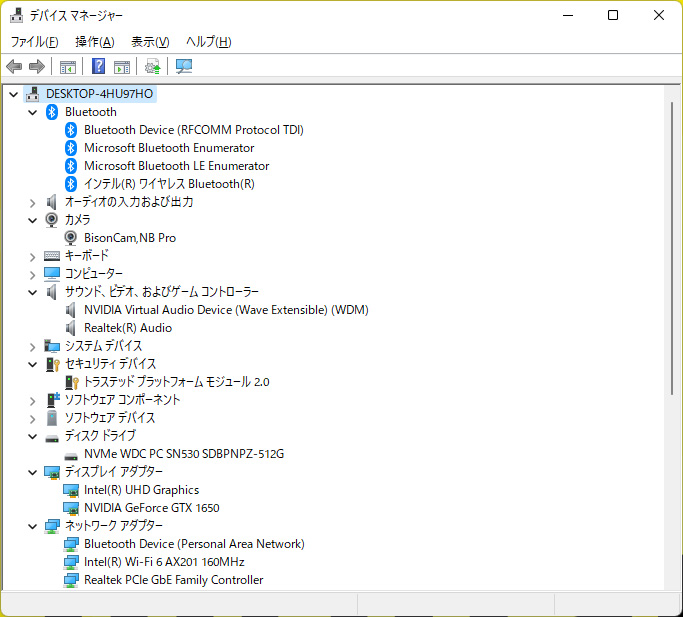This screenshot has height=617, width=683.
Task: Toggle the action pane toolbar icon
Action: tap(122, 67)
